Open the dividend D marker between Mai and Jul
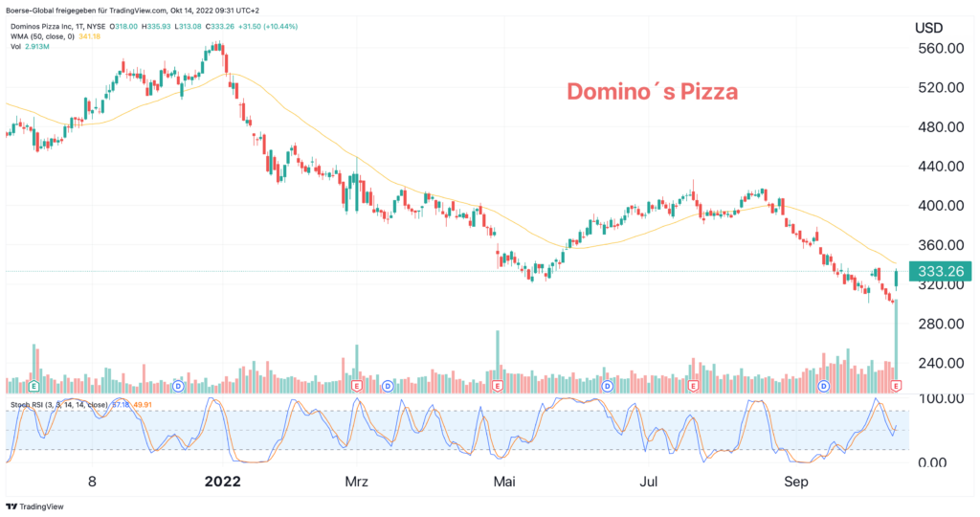Screen dimensions: 980x517 pos(607,387)
